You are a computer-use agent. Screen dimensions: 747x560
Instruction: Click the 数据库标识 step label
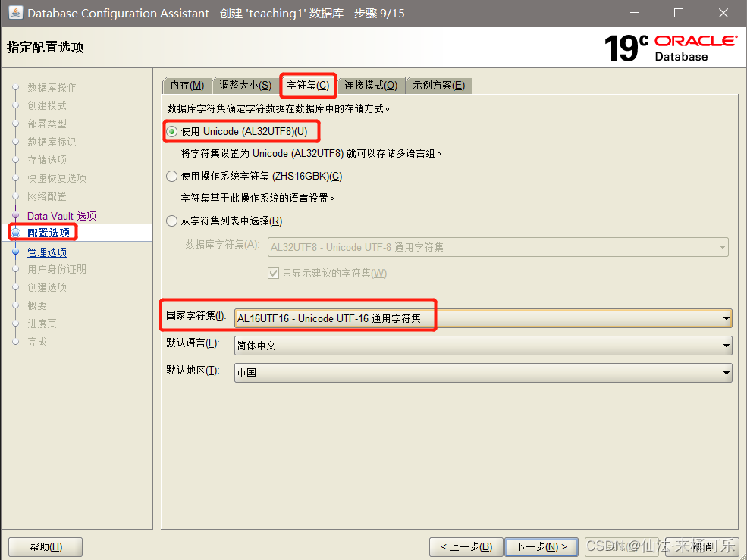[x=52, y=142]
